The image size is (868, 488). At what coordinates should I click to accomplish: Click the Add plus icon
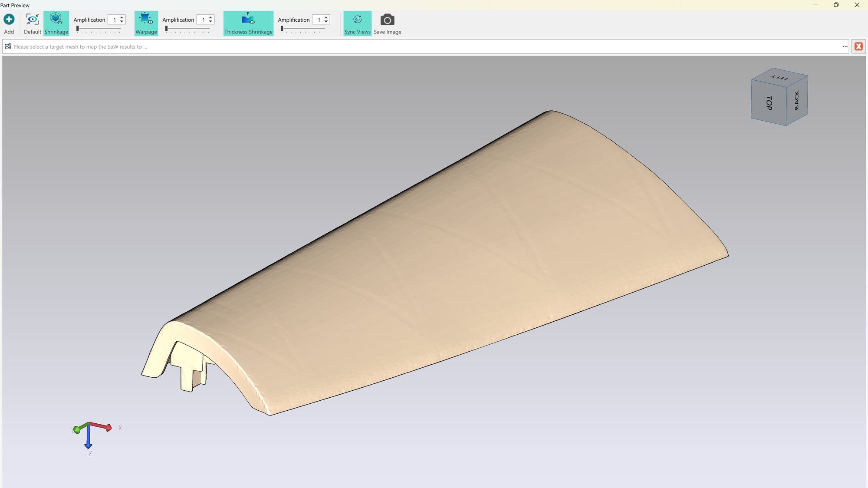point(9,20)
